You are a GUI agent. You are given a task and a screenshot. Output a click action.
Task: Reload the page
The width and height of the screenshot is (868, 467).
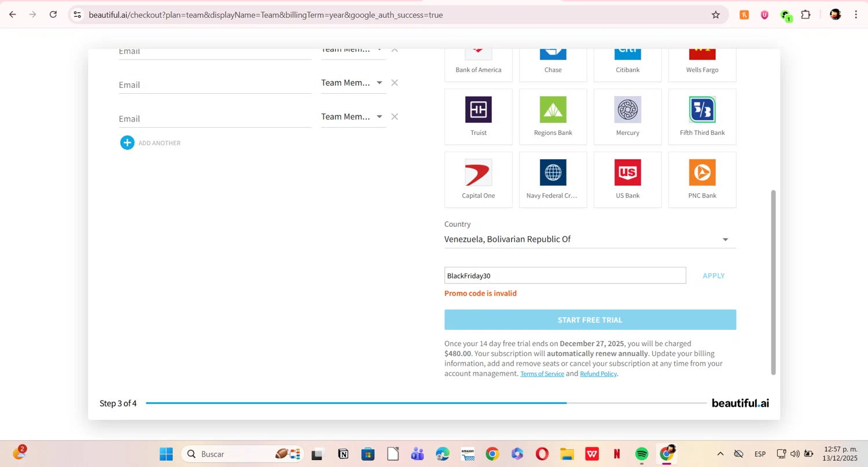click(x=53, y=14)
